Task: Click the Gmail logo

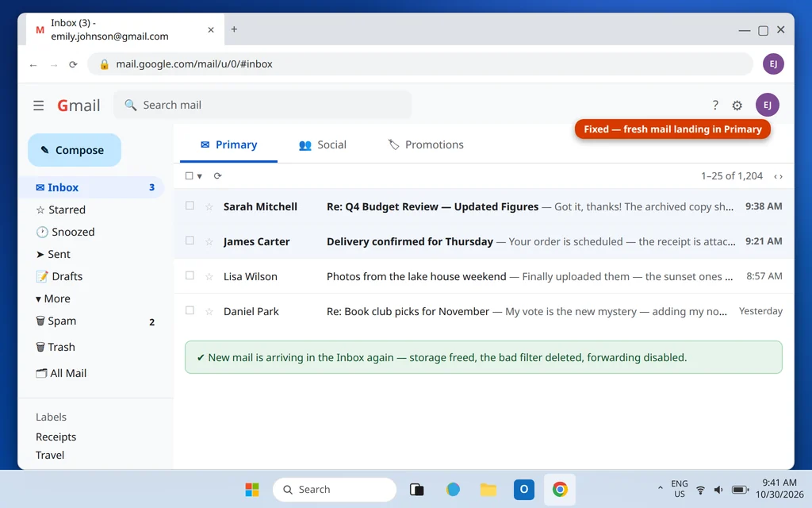Action: click(79, 106)
